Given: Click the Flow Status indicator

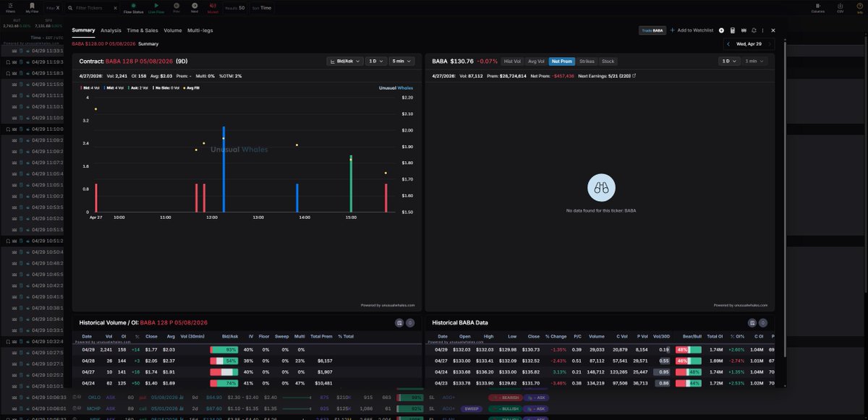Looking at the screenshot, I should 133,7.
